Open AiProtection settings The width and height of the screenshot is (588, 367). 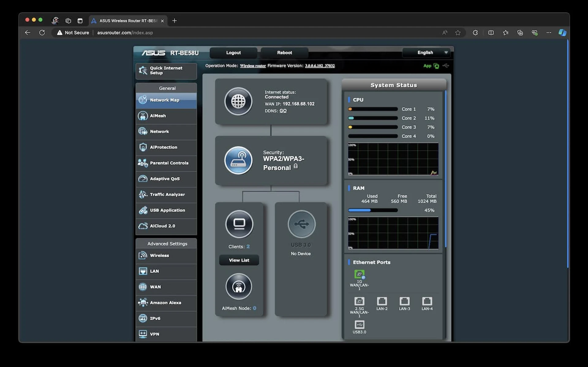pyautogui.click(x=166, y=147)
